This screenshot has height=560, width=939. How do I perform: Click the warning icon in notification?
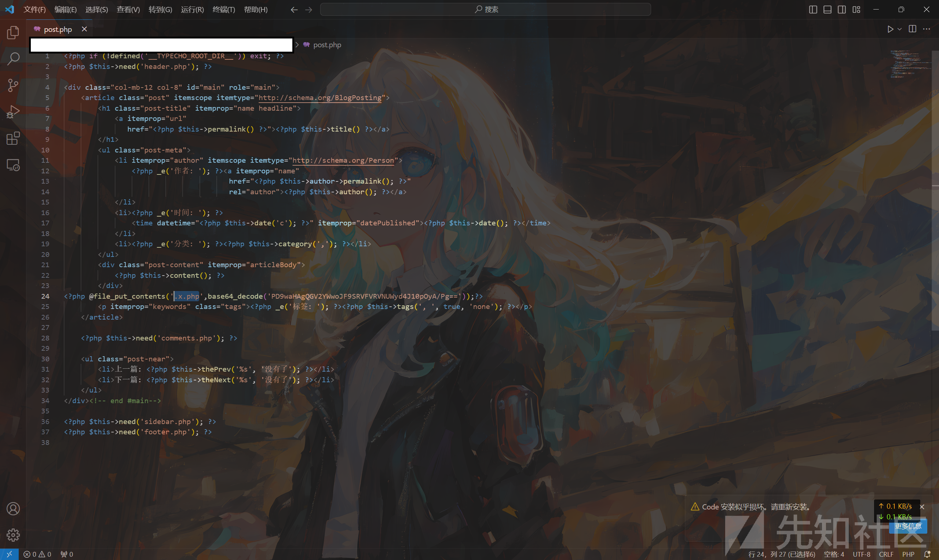(x=695, y=507)
